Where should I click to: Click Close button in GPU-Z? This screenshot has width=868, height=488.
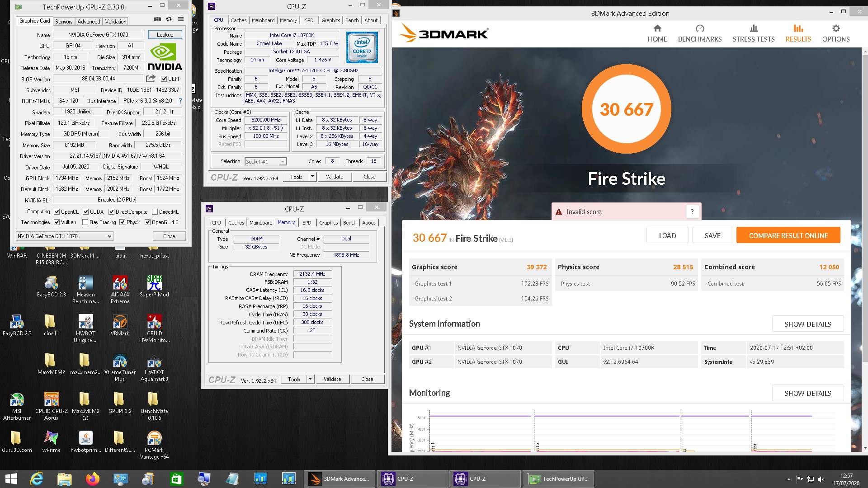(169, 236)
